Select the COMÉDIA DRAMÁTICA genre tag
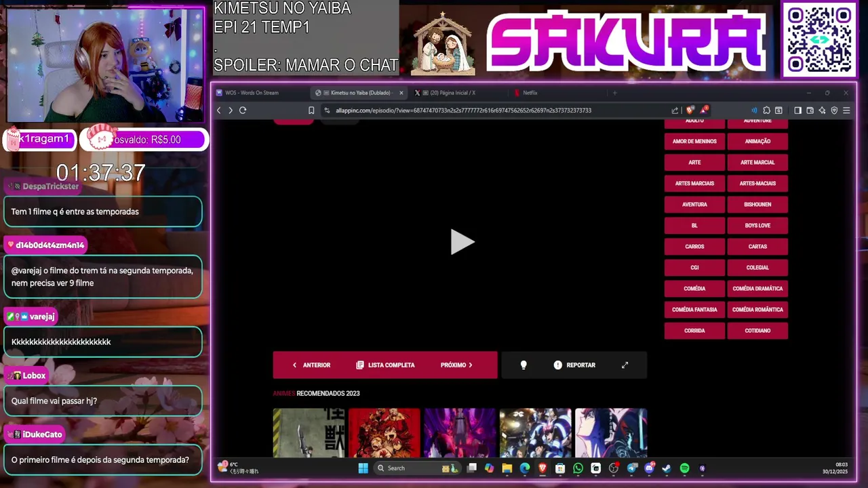This screenshot has height=488, width=868. [757, 289]
